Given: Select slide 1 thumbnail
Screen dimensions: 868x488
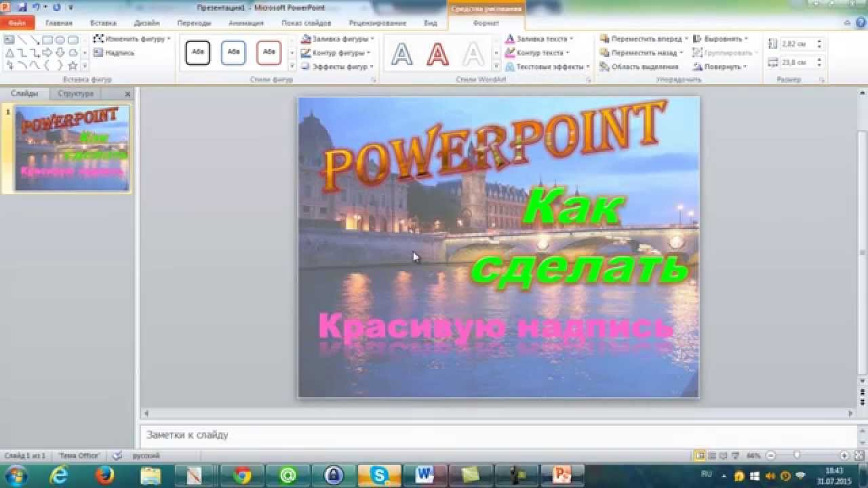Looking at the screenshot, I should coord(72,148).
